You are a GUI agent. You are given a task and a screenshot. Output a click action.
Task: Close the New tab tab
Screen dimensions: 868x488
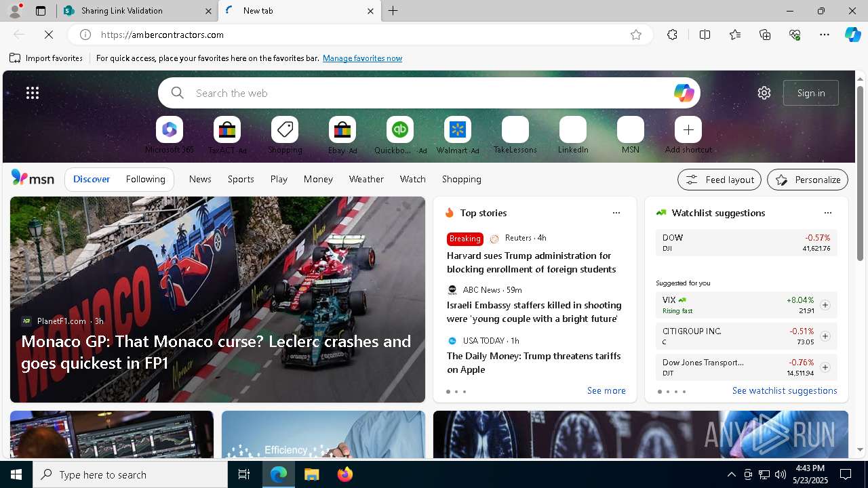370,11
